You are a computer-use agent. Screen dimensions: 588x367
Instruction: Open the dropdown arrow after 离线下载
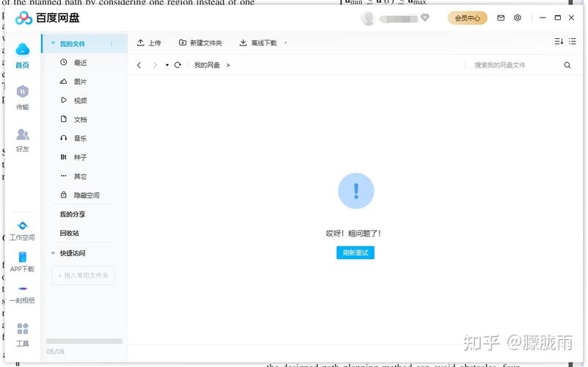pos(286,43)
